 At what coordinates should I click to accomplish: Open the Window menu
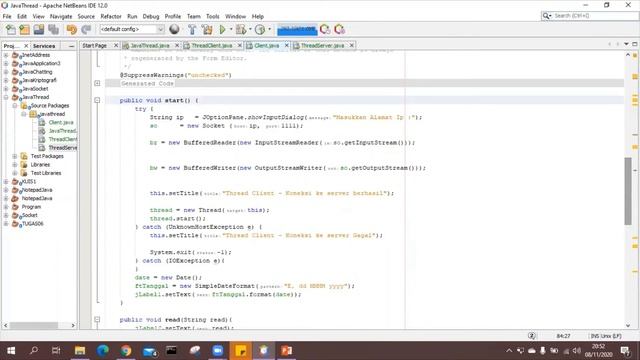pos(236,16)
